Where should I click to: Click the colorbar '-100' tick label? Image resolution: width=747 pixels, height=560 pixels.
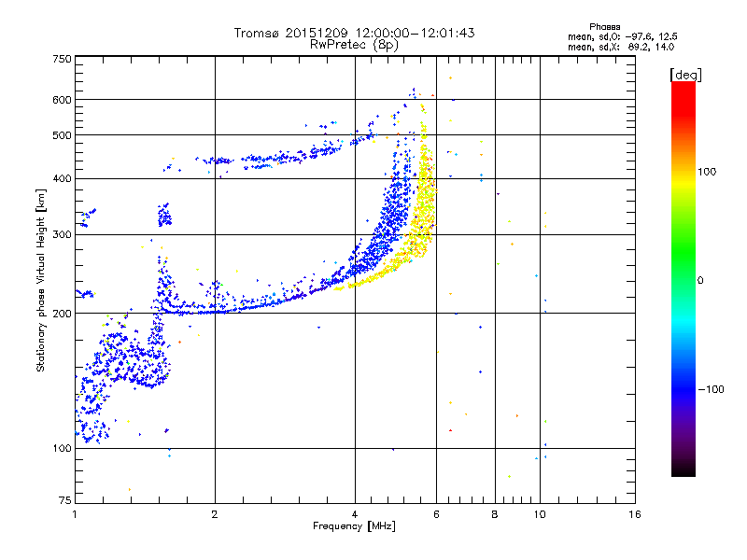point(711,389)
